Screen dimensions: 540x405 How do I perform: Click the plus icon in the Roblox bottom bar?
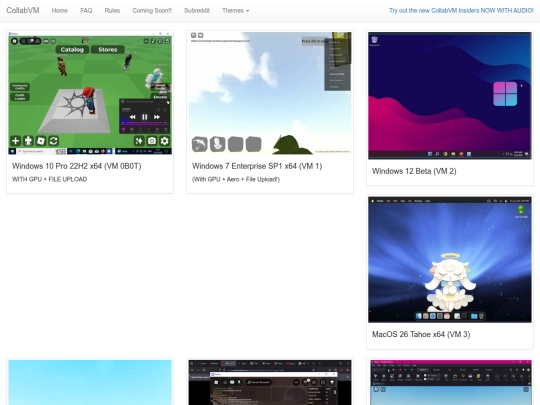tap(15, 141)
